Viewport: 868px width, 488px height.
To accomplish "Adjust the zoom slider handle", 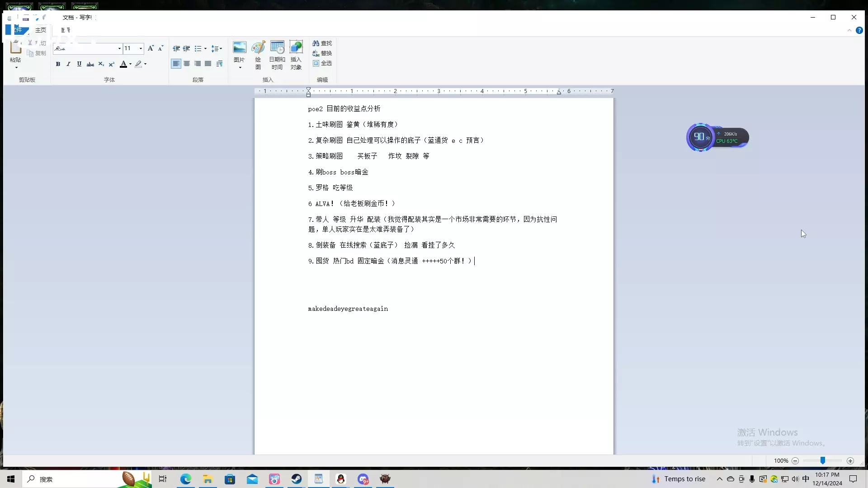I will 823,460.
